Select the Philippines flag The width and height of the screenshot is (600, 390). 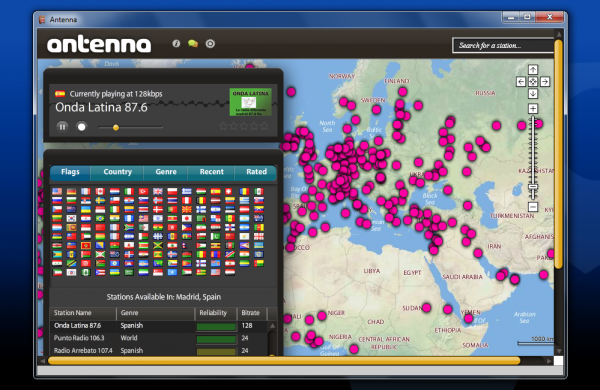[187, 227]
